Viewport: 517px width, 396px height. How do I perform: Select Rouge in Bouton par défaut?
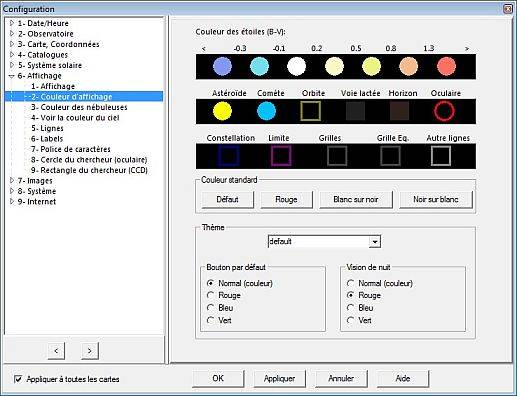pos(210,295)
